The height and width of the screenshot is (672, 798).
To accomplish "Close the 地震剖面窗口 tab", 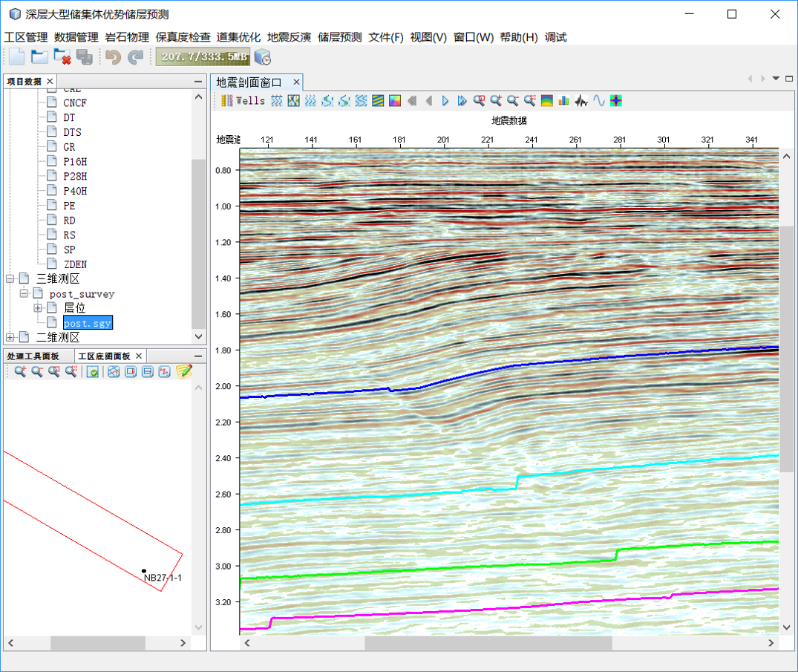I will click(296, 82).
